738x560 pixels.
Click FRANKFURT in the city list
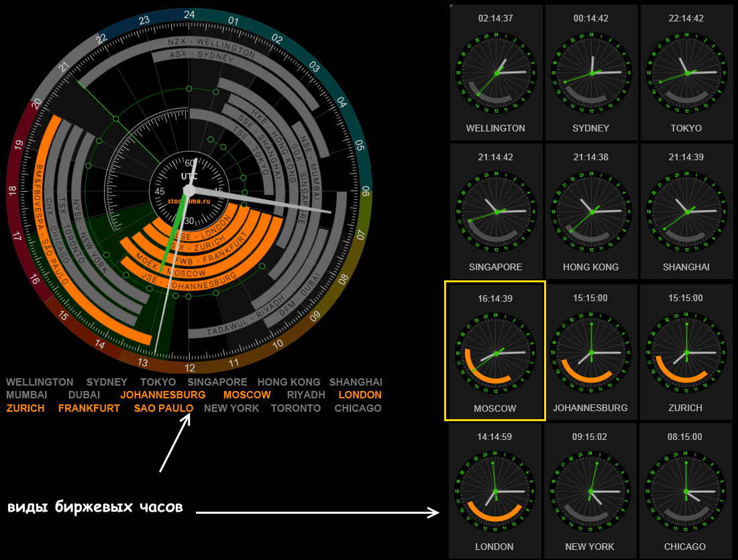click(x=89, y=408)
